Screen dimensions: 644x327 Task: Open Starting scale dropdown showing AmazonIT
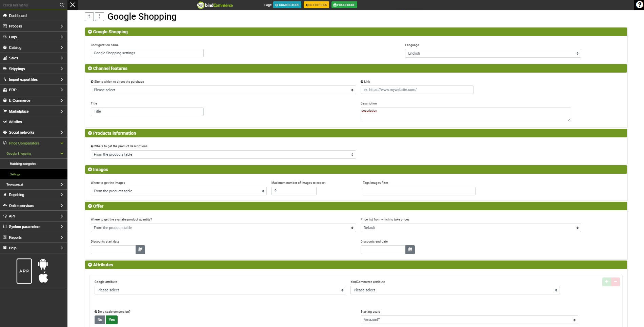point(469,320)
